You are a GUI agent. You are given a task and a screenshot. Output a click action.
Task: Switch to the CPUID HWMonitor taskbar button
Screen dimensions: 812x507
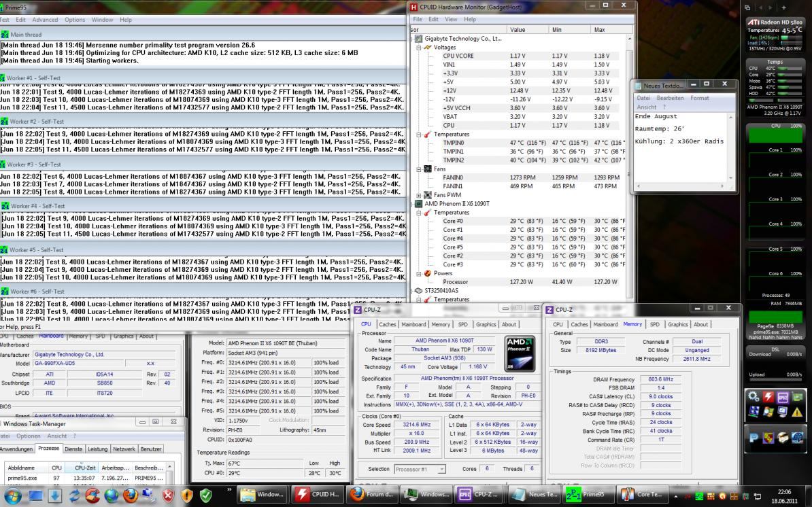click(x=318, y=494)
